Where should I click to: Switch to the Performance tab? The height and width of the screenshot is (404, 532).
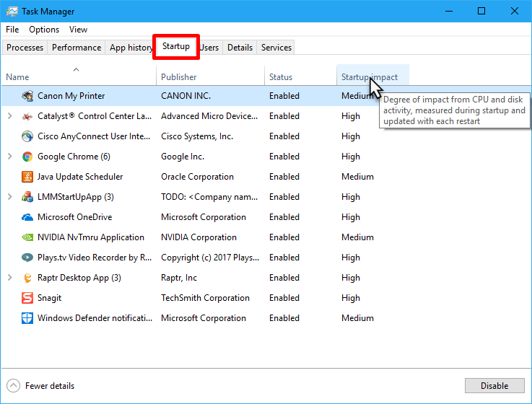(x=77, y=48)
